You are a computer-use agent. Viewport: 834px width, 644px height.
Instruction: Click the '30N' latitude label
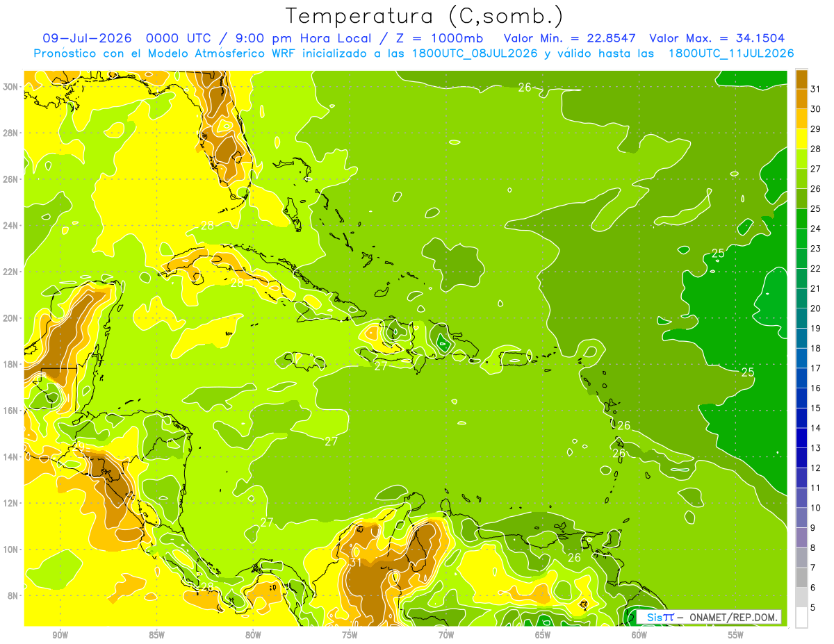coord(10,87)
